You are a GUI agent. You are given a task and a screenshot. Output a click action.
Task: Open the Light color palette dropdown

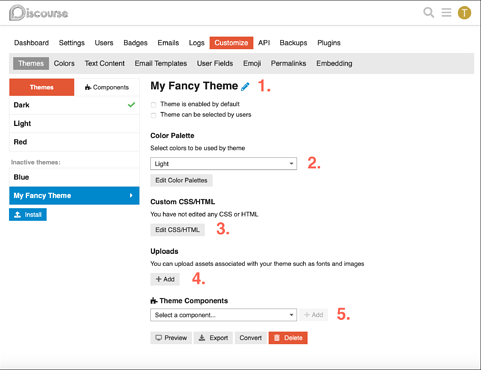(x=223, y=164)
